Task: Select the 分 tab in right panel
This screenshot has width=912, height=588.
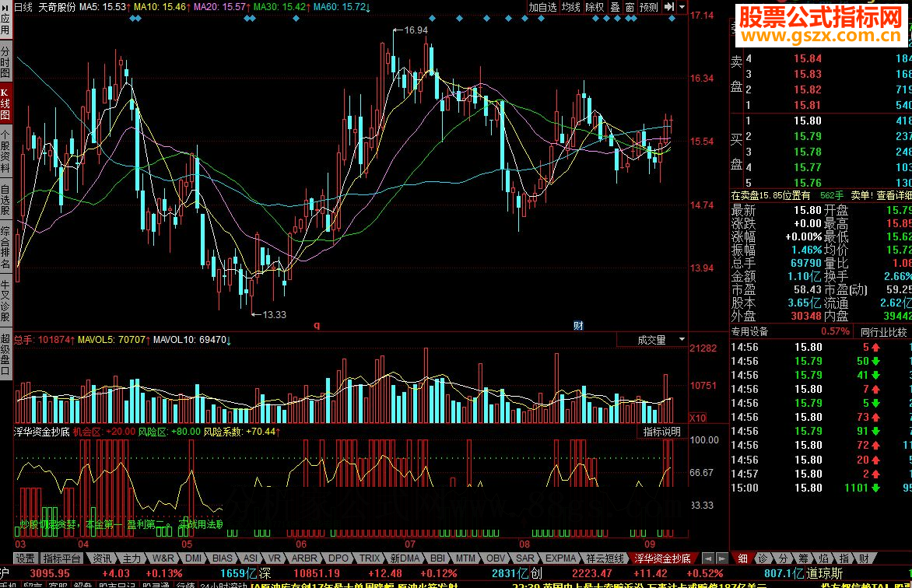Action: 782,558
